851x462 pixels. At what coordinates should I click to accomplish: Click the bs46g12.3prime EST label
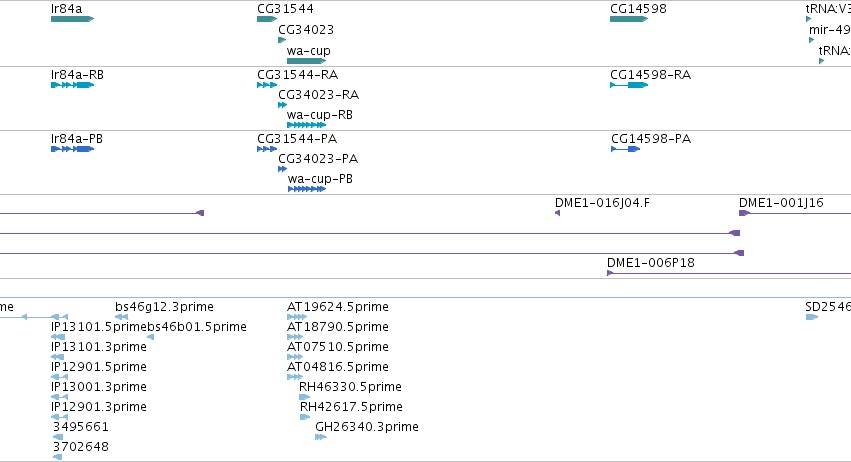tap(164, 307)
